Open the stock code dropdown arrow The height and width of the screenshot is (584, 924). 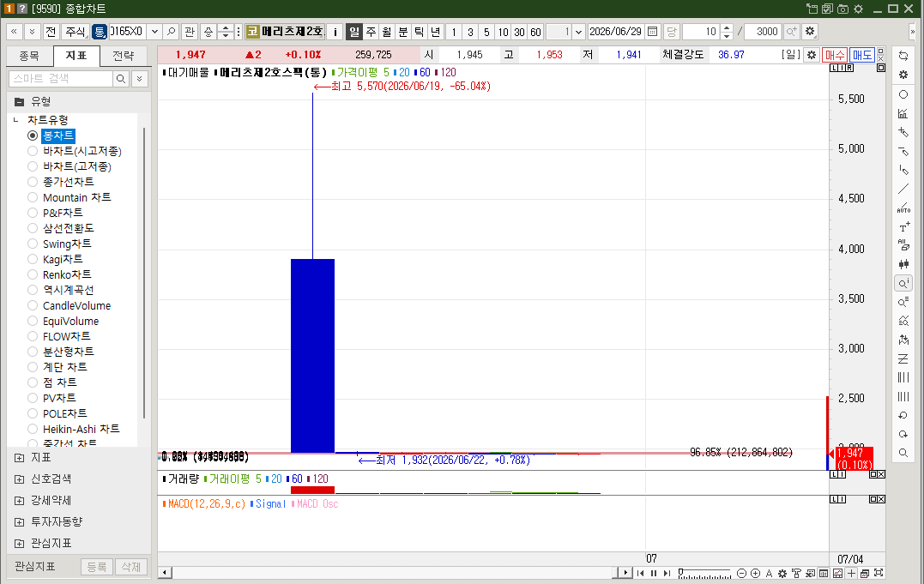pos(155,31)
